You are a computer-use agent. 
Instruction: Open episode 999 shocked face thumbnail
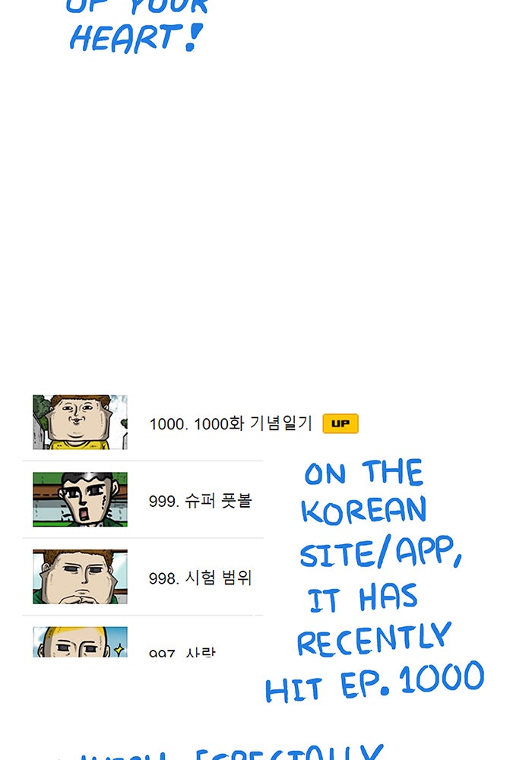coord(80,499)
